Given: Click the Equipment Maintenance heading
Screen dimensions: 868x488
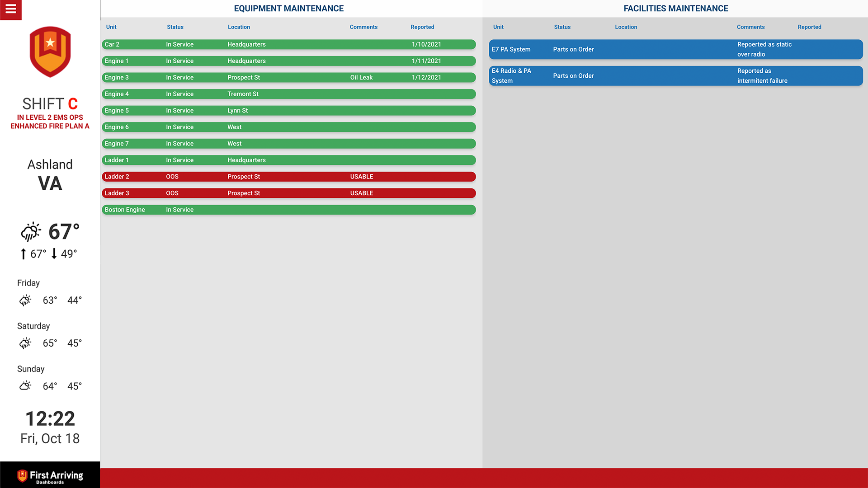Looking at the screenshot, I should (288, 9).
